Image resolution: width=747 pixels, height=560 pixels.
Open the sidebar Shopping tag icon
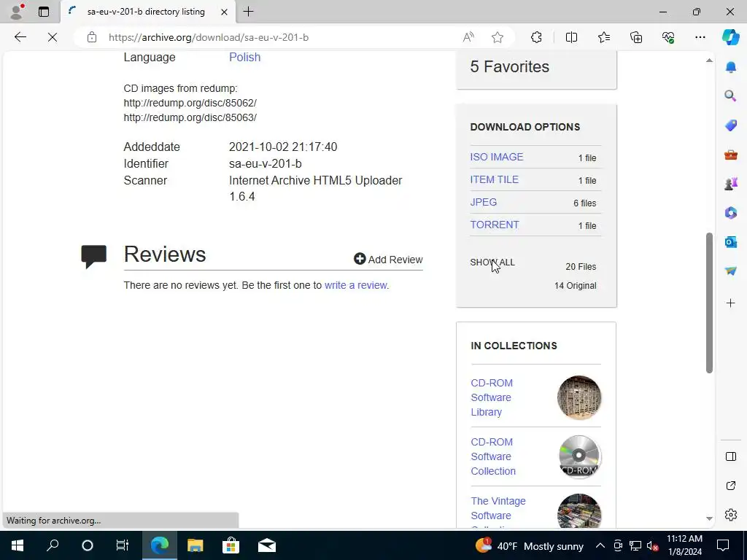(731, 125)
